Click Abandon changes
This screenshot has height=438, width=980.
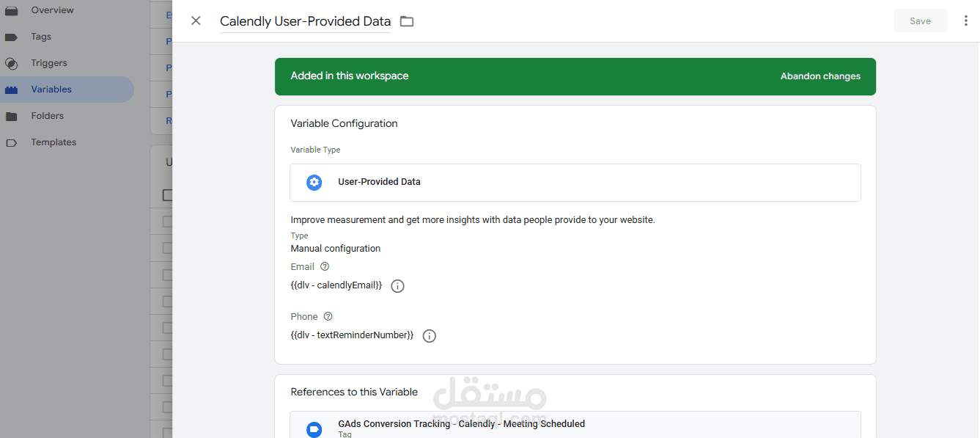[x=820, y=76]
